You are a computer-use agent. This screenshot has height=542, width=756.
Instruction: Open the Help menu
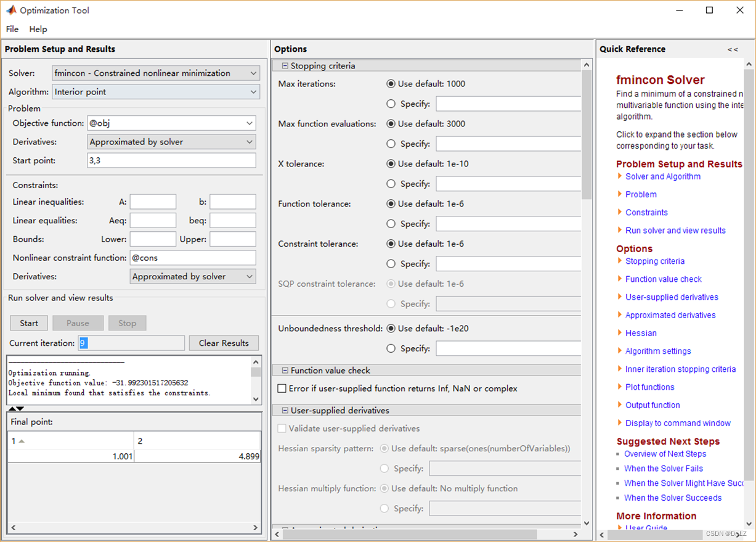click(38, 29)
